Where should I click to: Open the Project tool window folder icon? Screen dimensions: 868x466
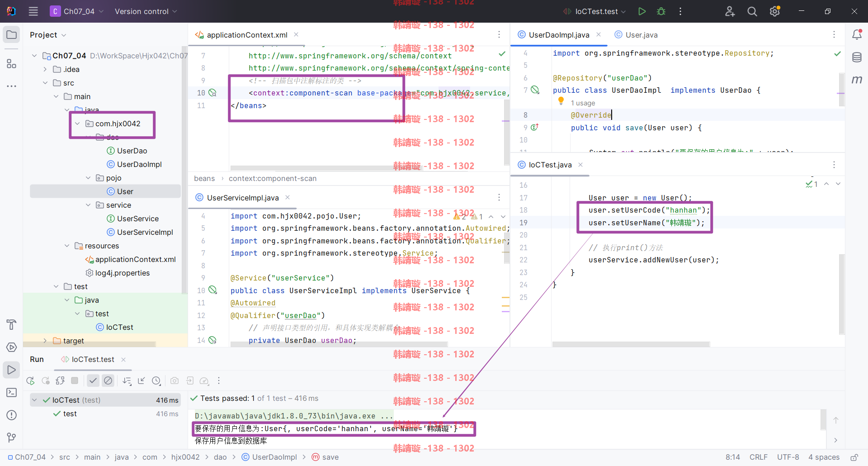click(11, 35)
